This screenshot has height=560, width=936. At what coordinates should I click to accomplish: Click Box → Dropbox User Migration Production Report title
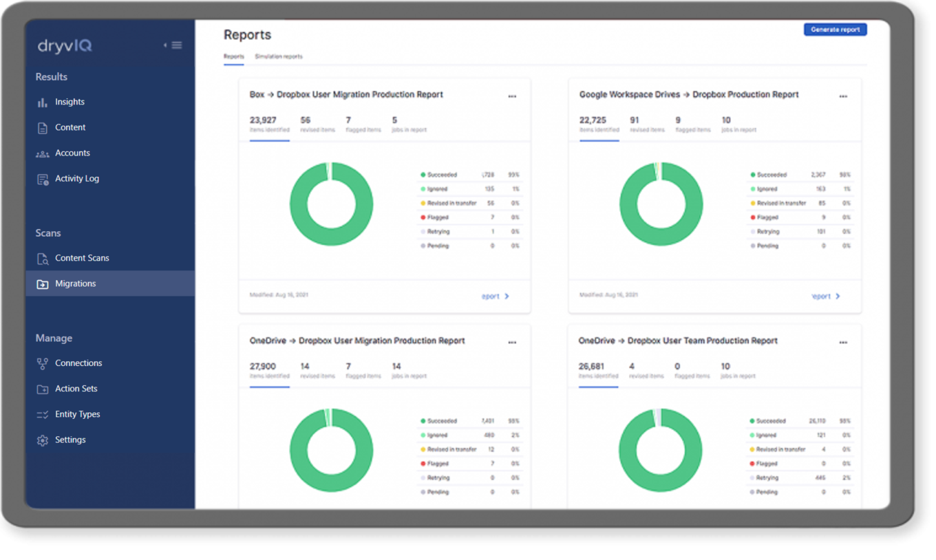(x=346, y=95)
